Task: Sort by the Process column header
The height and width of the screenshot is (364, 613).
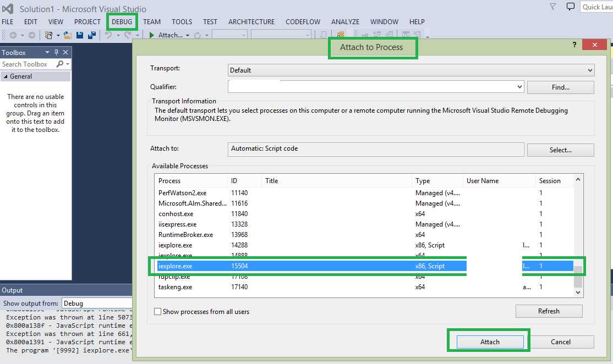Action: 192,181
